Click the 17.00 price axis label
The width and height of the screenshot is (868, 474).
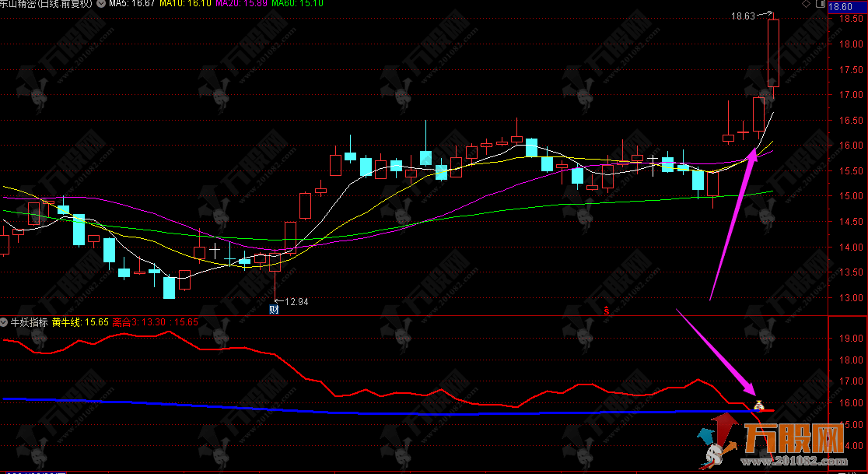pyautogui.click(x=851, y=95)
